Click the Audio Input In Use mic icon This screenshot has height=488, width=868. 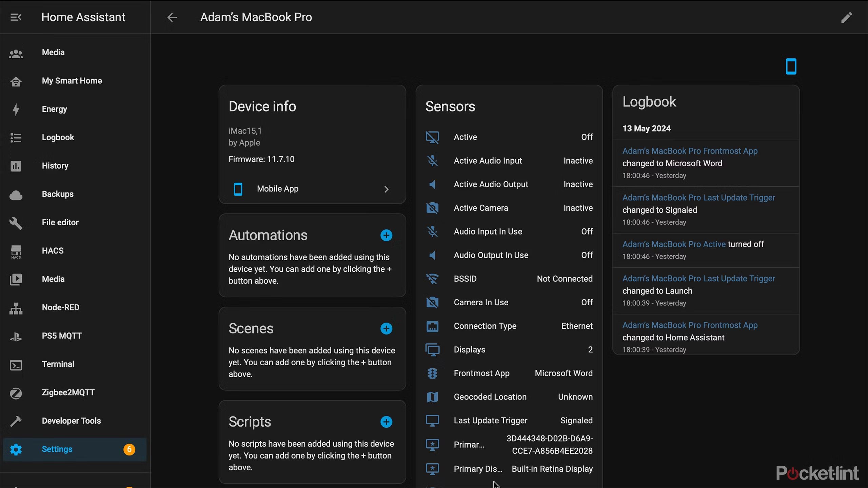[x=432, y=232]
